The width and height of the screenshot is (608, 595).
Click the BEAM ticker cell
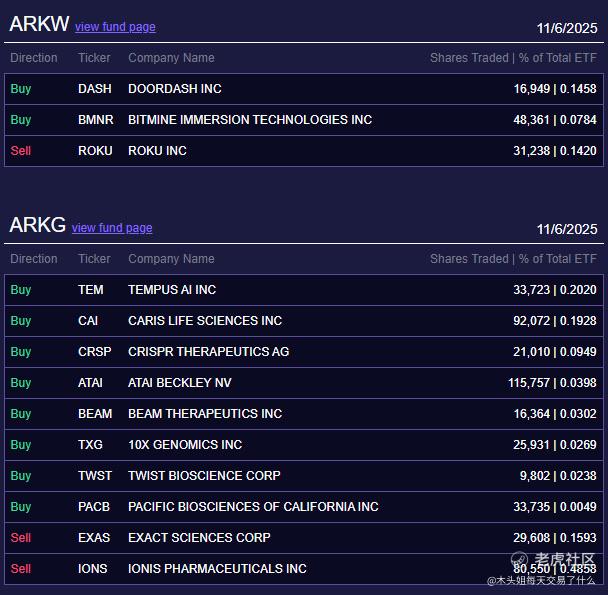(x=95, y=414)
